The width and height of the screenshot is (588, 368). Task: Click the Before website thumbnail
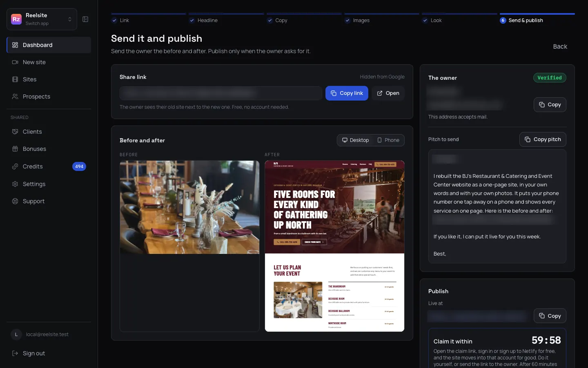(189, 207)
